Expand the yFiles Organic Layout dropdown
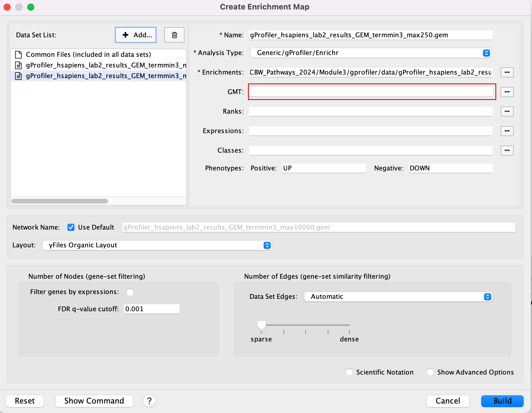The width and height of the screenshot is (532, 413). (157, 245)
